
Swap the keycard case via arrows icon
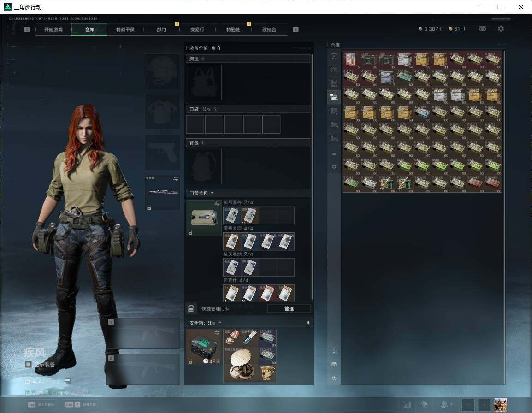coord(217,204)
